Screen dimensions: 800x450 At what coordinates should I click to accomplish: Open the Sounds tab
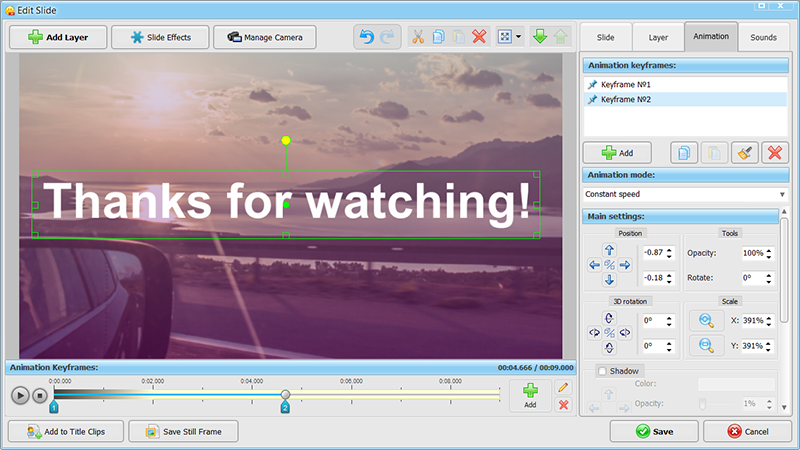pyautogui.click(x=763, y=37)
